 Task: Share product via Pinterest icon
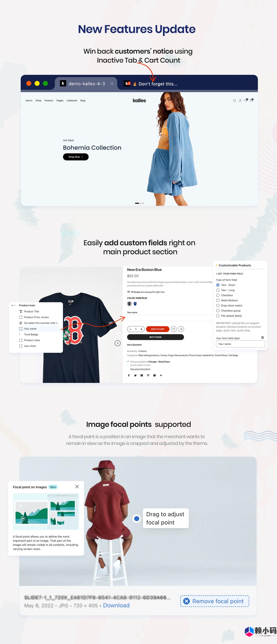[148, 375]
